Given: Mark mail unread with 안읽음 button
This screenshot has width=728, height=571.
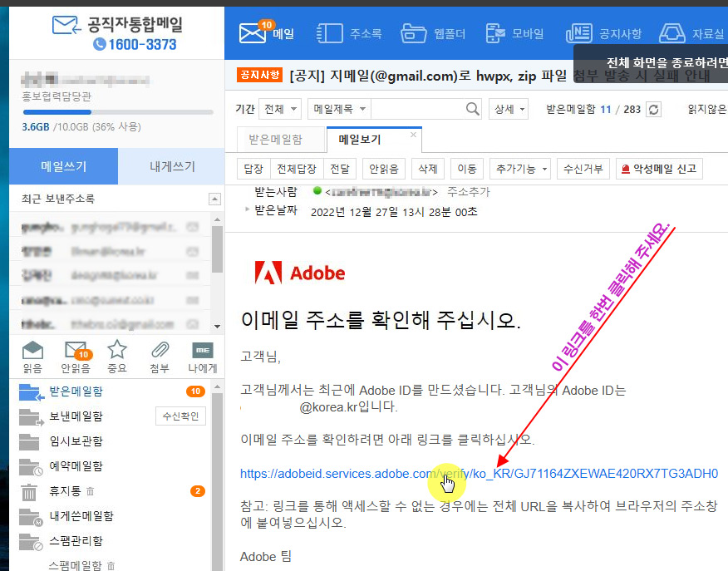Looking at the screenshot, I should point(383,169).
